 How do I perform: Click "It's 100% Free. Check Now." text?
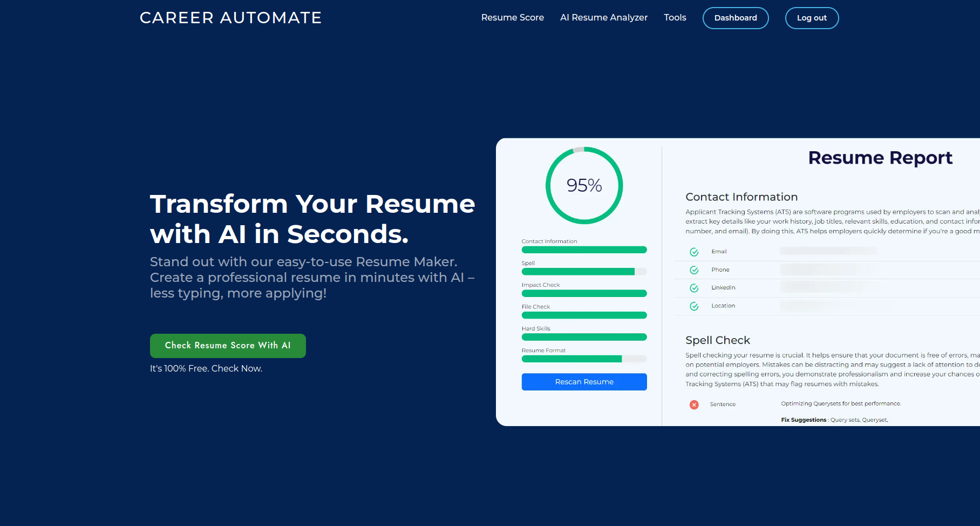206,368
